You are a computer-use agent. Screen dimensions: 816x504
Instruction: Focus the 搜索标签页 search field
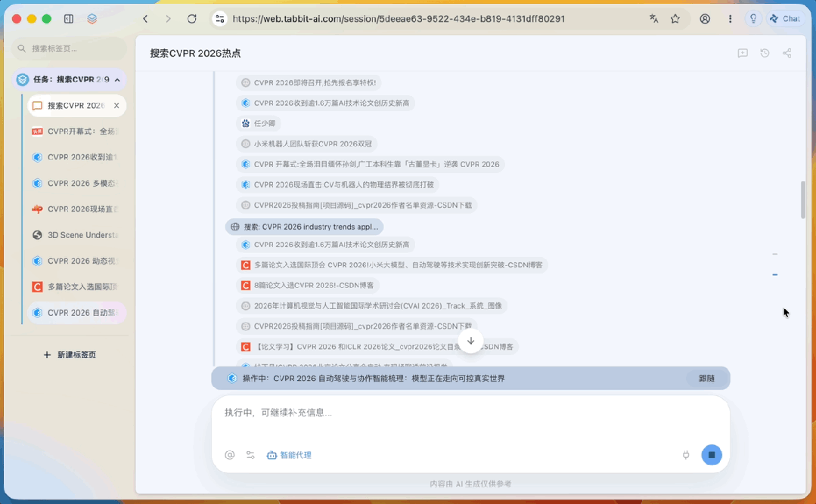(x=70, y=48)
